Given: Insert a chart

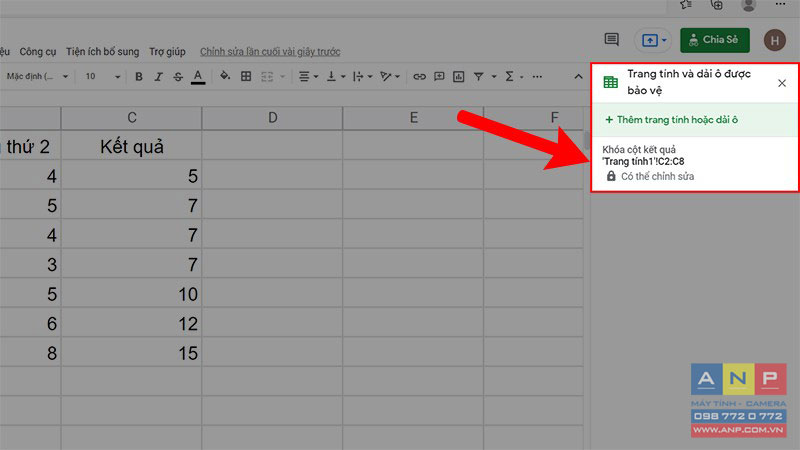Looking at the screenshot, I should (x=459, y=77).
